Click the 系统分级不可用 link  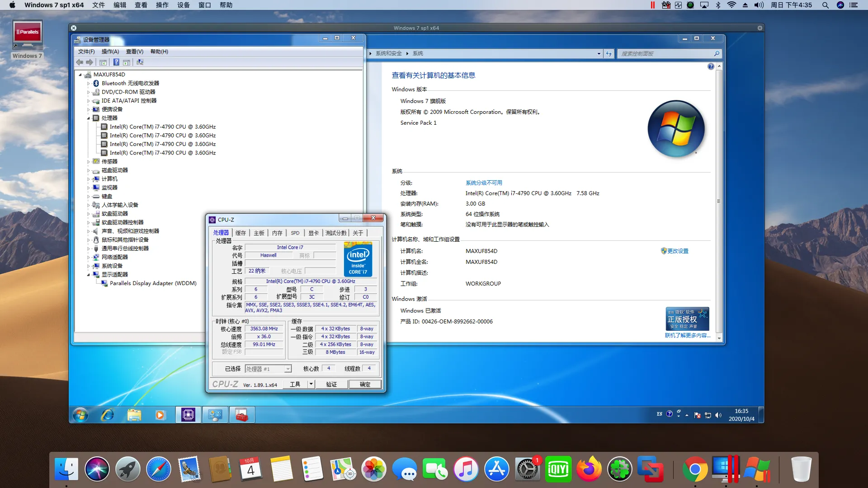click(484, 183)
